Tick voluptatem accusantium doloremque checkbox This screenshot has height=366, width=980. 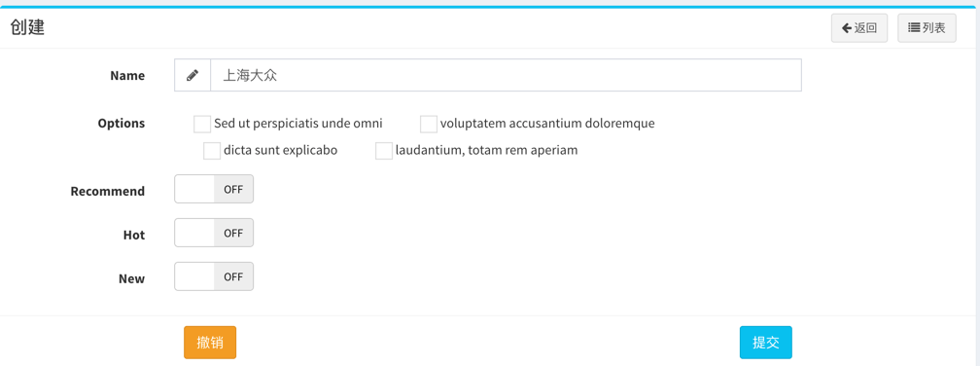click(428, 124)
